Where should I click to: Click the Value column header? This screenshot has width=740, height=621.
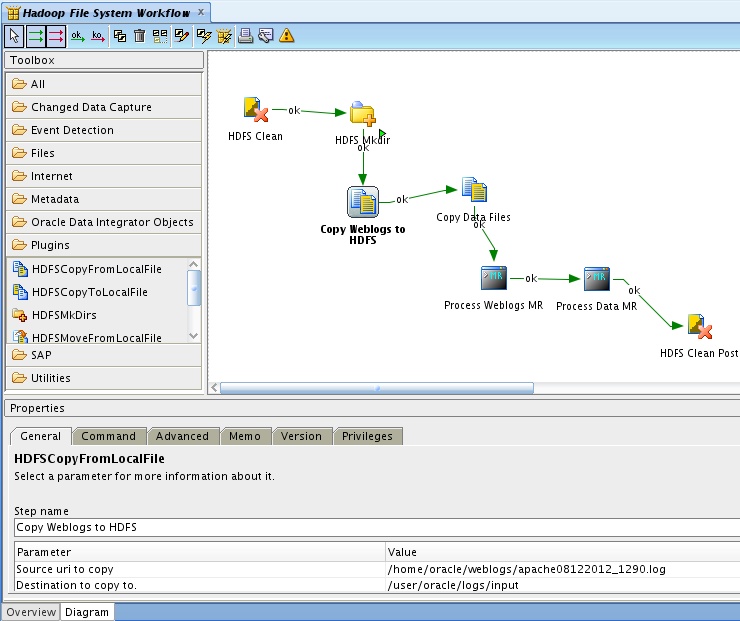563,552
